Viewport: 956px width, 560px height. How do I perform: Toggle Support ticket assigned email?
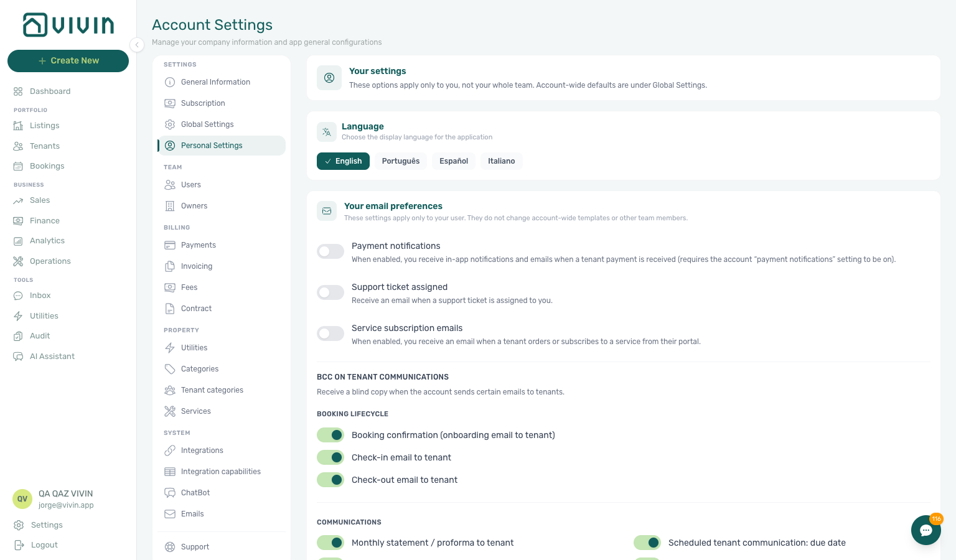pos(330,292)
